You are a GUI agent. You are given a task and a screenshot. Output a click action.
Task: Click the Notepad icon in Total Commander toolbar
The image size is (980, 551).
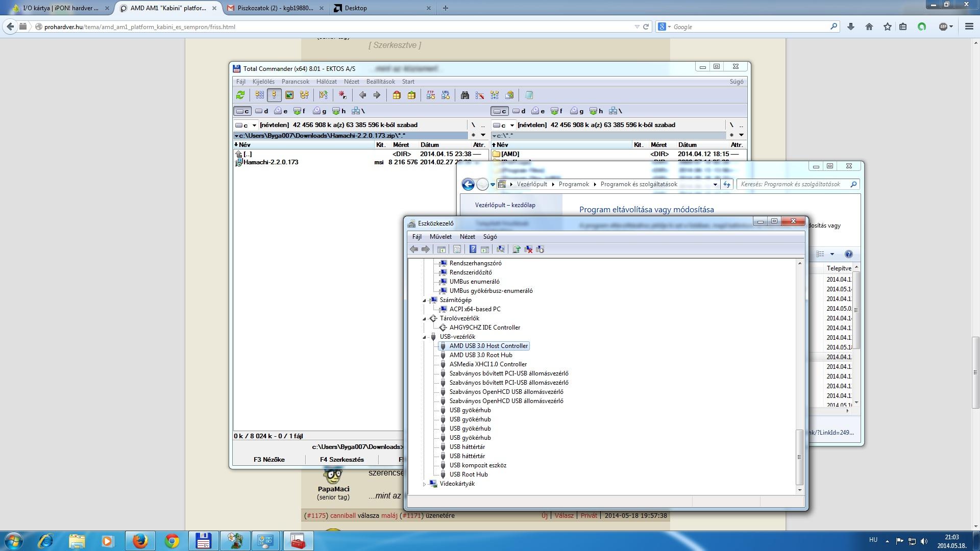(x=529, y=95)
